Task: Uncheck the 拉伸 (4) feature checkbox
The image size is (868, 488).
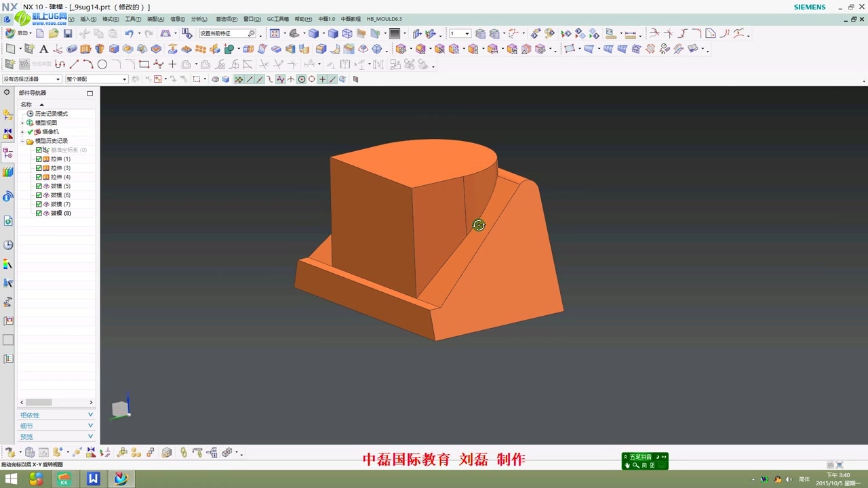Action: (x=39, y=177)
